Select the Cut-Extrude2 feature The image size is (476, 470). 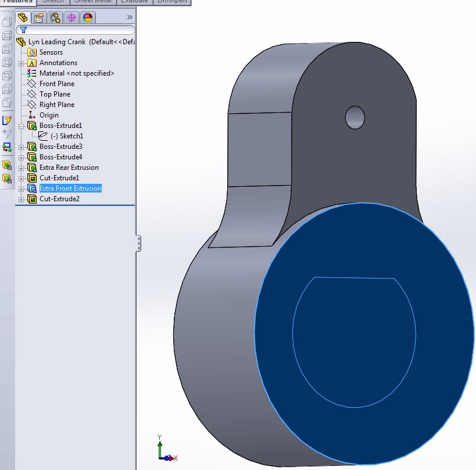pyautogui.click(x=59, y=199)
